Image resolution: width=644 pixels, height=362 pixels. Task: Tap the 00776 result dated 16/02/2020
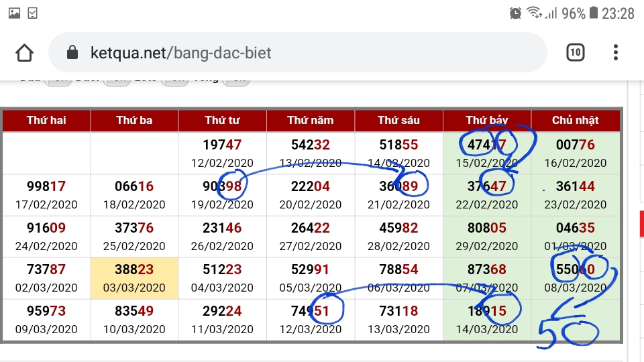[x=575, y=154]
